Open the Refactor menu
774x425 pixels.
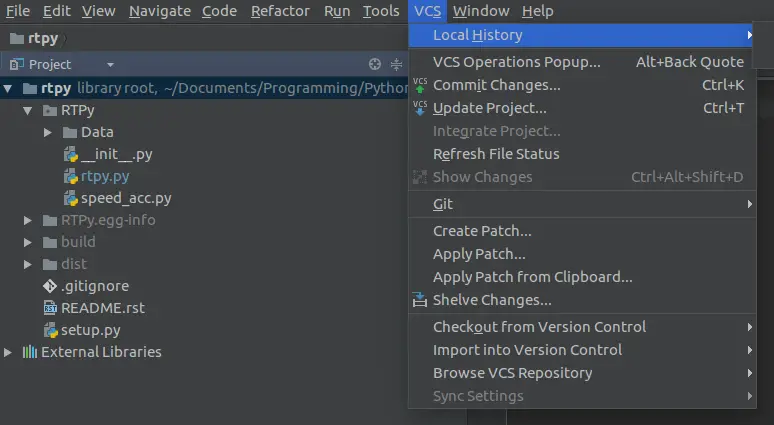click(x=280, y=11)
